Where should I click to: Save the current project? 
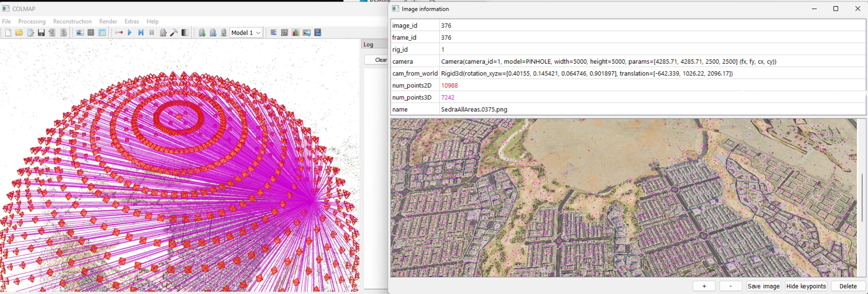coord(41,32)
